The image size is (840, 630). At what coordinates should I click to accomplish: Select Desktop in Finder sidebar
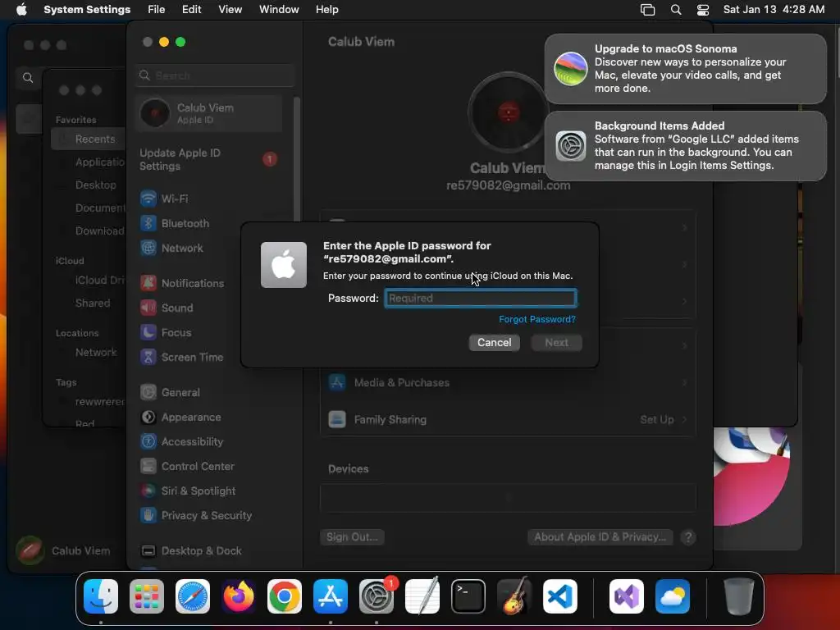pos(89,185)
